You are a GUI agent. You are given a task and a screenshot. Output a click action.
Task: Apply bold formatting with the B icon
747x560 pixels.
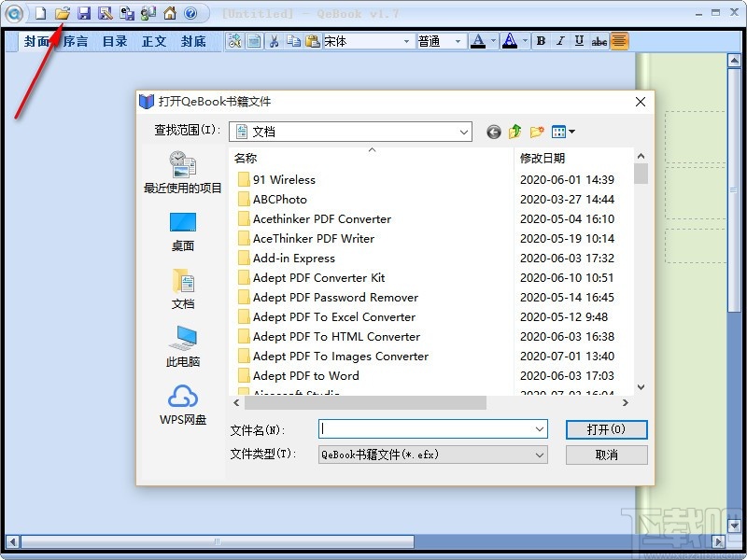point(541,41)
